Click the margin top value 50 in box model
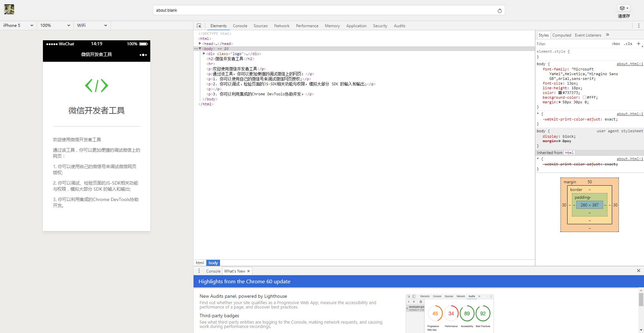This screenshot has height=333, width=644. [590, 182]
